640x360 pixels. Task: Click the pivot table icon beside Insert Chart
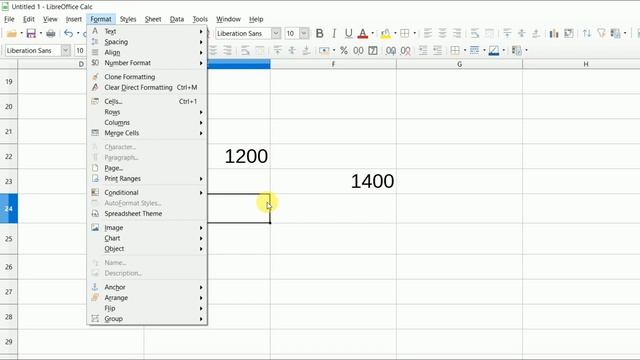569,33
